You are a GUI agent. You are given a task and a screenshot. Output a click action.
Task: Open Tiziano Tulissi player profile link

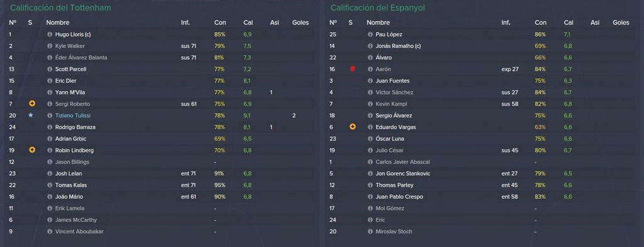[73, 116]
